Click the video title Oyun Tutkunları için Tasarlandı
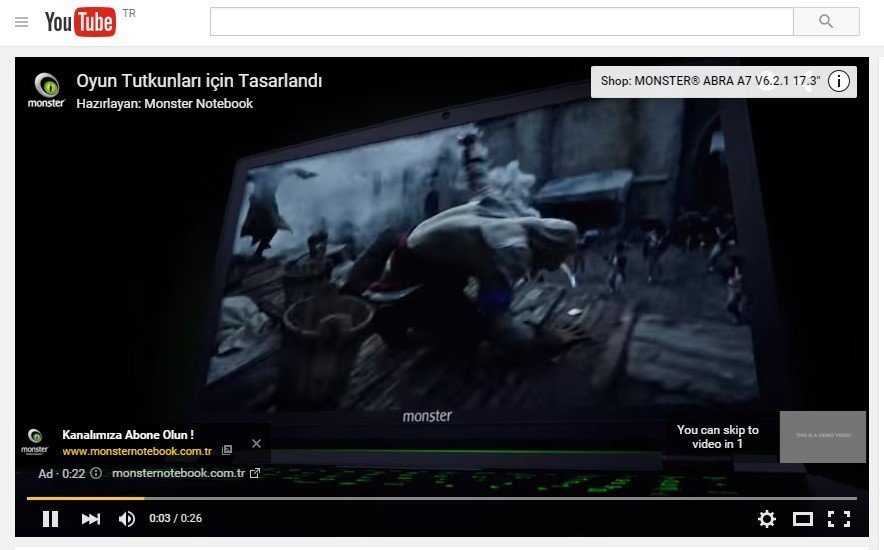884x550 pixels. click(199, 81)
